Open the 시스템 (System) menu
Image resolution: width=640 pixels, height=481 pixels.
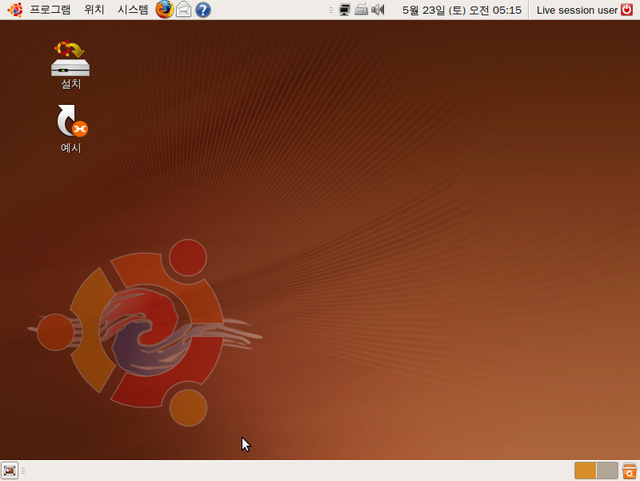(x=132, y=10)
